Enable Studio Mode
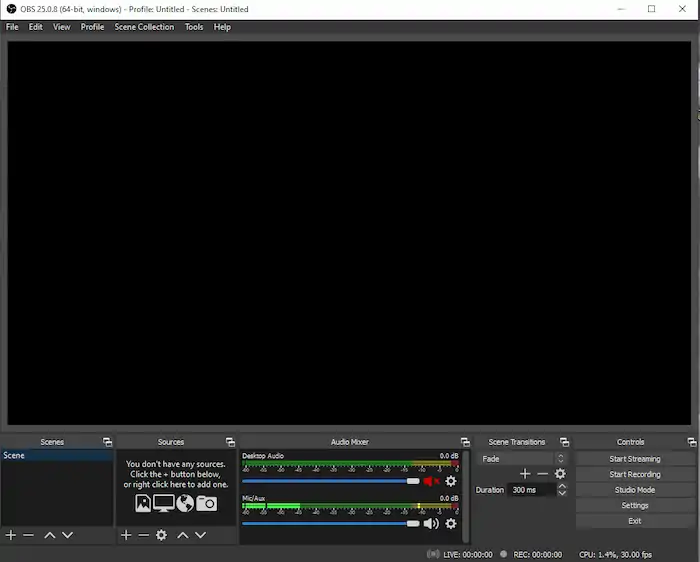This screenshot has height=562, width=700. (635, 490)
